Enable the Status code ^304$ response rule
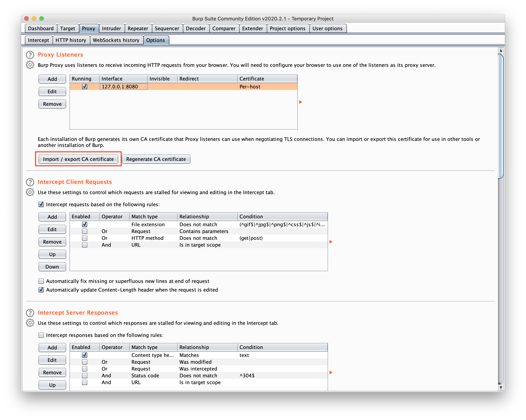Viewport: 526px width, 420px height. [85, 375]
